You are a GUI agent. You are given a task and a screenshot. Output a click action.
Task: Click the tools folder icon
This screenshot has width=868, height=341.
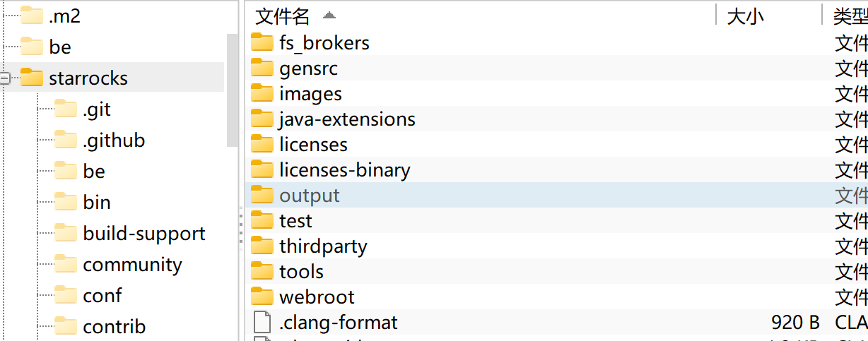pos(262,271)
